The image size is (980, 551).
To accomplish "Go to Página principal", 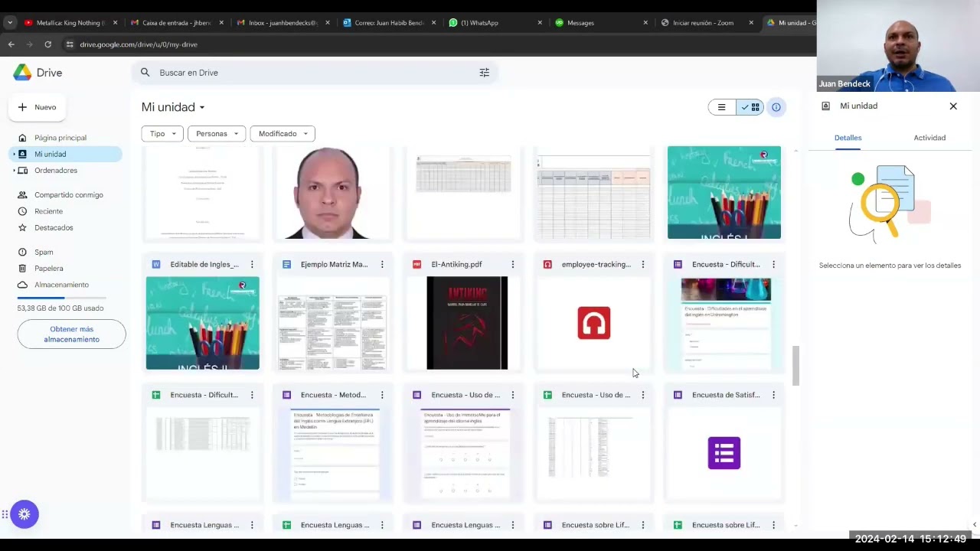I will click(x=60, y=138).
